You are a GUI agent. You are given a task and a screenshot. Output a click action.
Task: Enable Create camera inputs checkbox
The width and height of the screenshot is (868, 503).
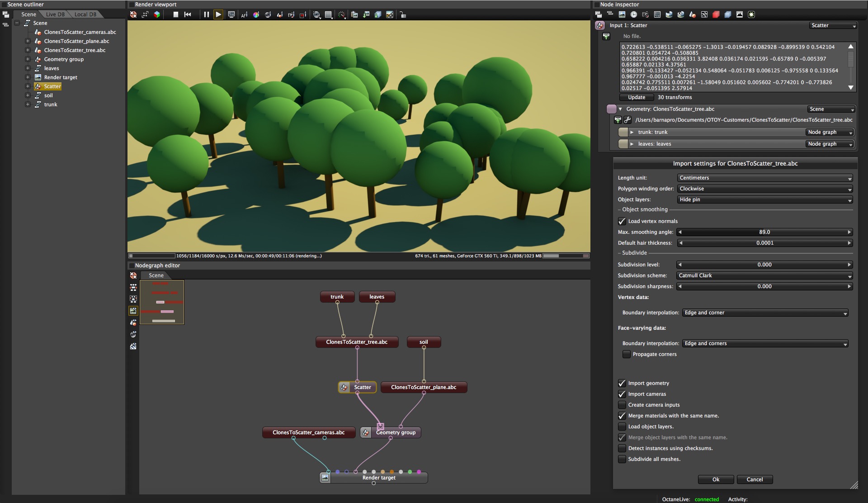(x=622, y=405)
